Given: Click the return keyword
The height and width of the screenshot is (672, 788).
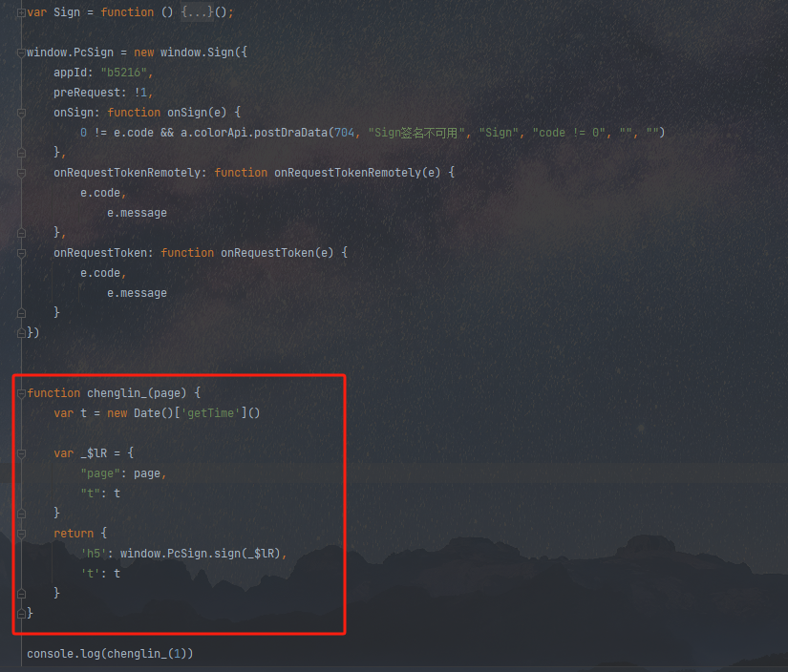Looking at the screenshot, I should (74, 533).
